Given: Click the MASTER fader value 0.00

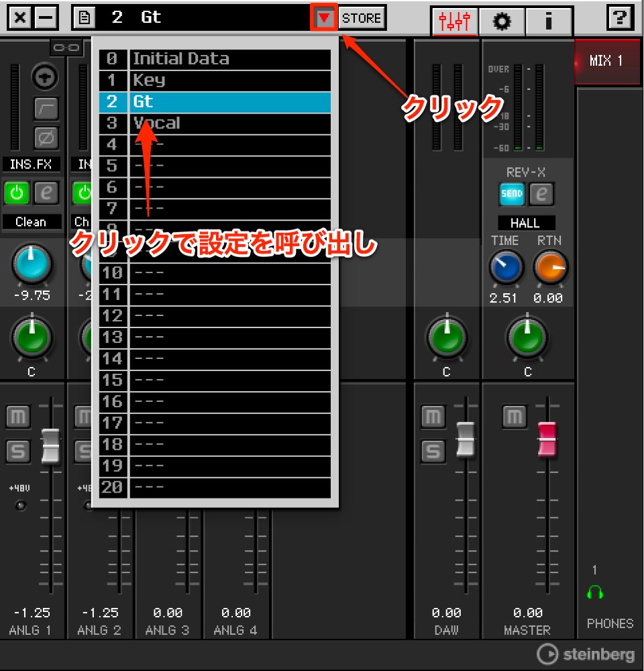Looking at the screenshot, I should tap(527, 613).
